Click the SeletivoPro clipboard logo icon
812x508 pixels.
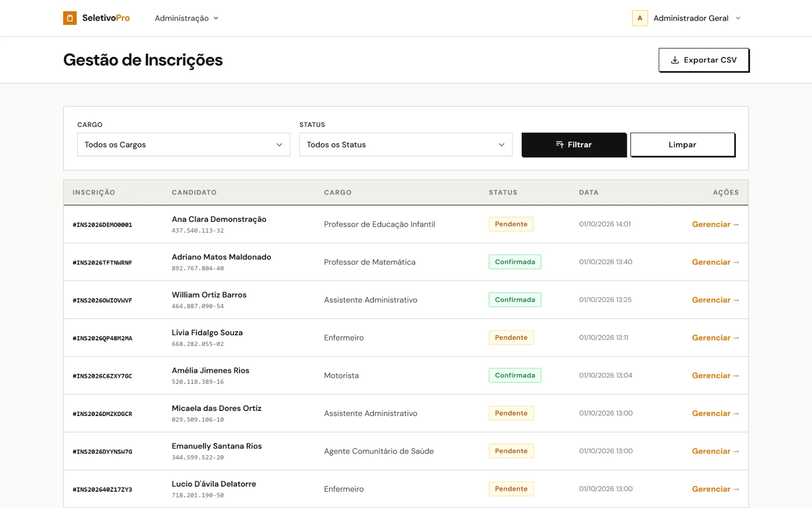pos(70,18)
